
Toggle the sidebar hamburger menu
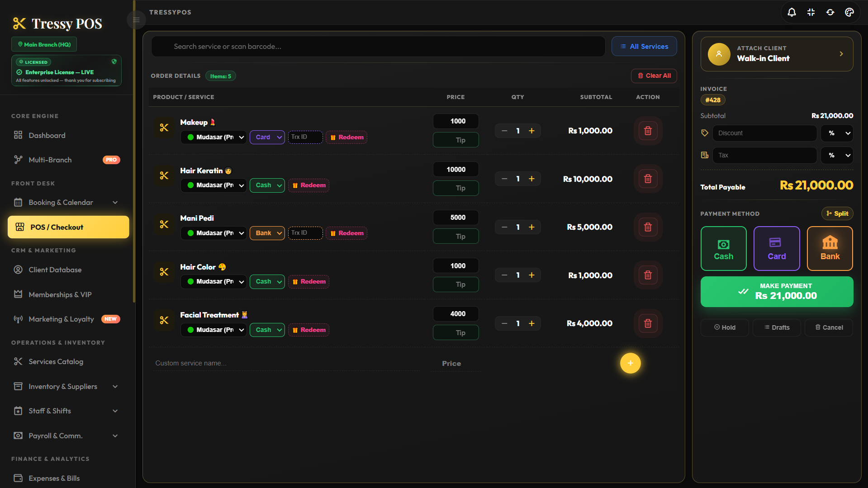click(x=136, y=20)
